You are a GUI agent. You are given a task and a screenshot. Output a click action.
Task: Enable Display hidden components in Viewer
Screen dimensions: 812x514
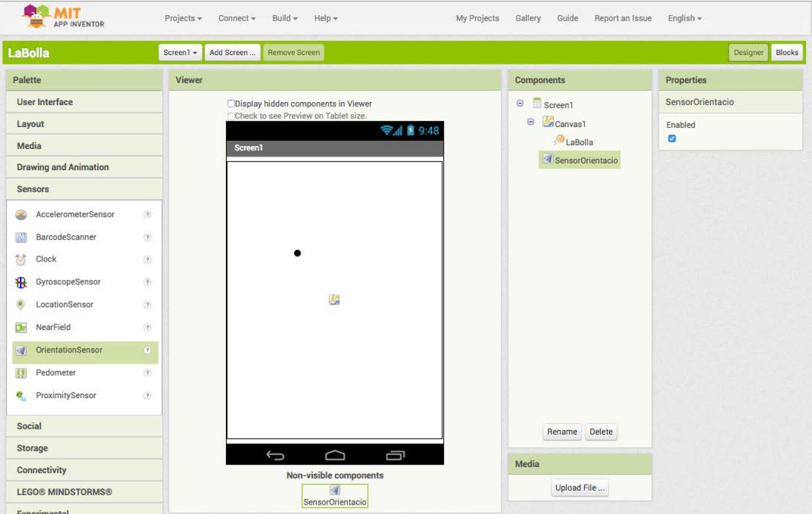(231, 104)
